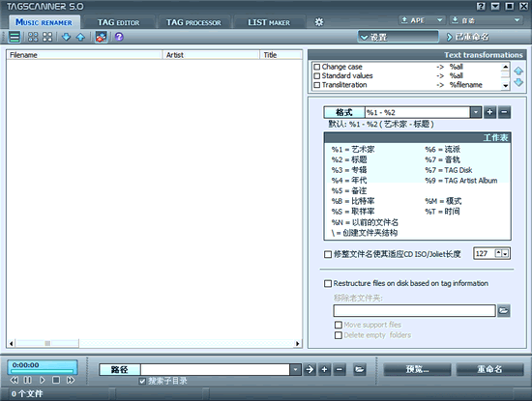This screenshot has height=401, width=532.
Task: Enable Transliteration transformation
Action: tap(317, 85)
